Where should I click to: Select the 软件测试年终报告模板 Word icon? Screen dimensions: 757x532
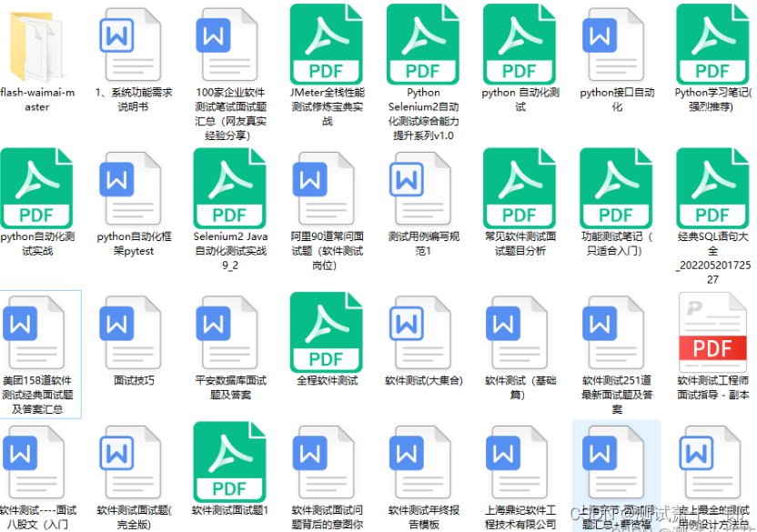(420, 462)
